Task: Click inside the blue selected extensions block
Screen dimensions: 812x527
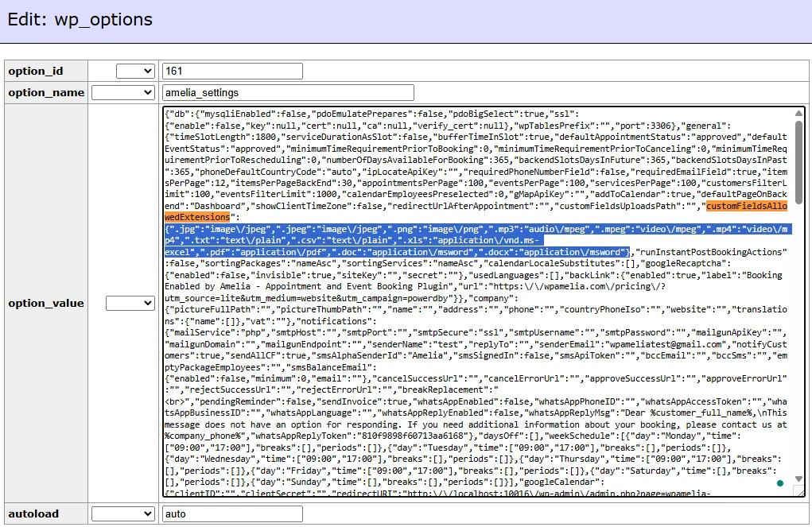Action: pyautogui.click(x=398, y=241)
